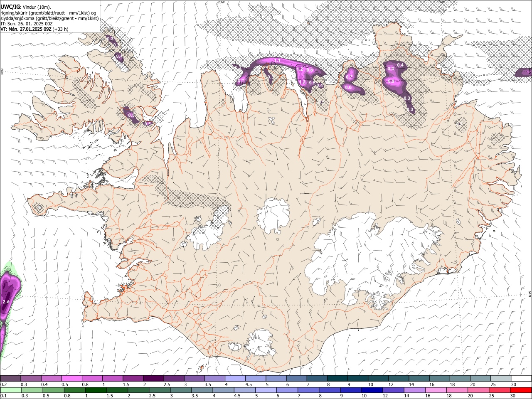Click the '2.4' precipitation label off the west coast

tap(6, 302)
